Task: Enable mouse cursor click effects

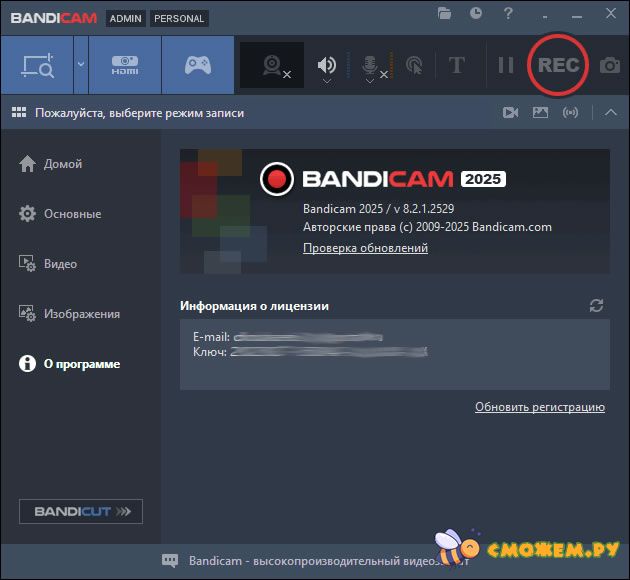Action: tap(414, 66)
